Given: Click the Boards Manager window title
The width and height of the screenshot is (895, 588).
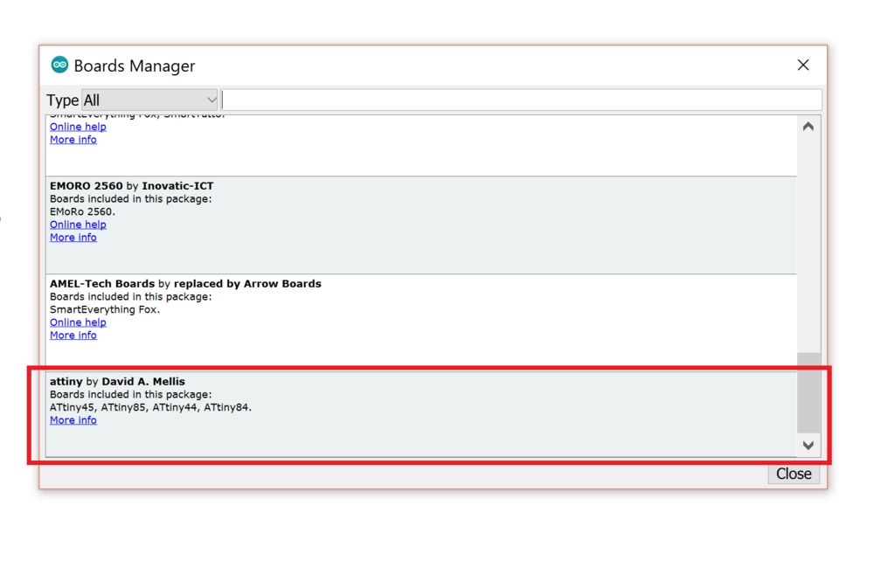Looking at the screenshot, I should click(x=135, y=66).
